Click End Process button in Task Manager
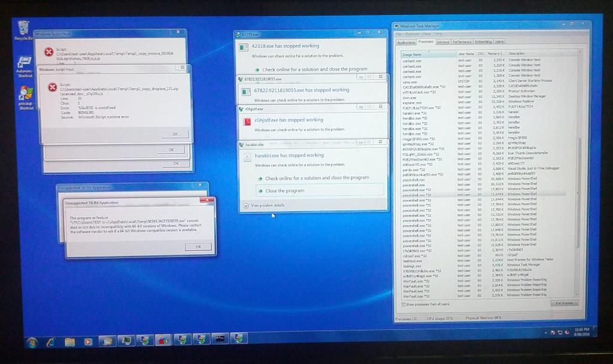 click(564, 303)
